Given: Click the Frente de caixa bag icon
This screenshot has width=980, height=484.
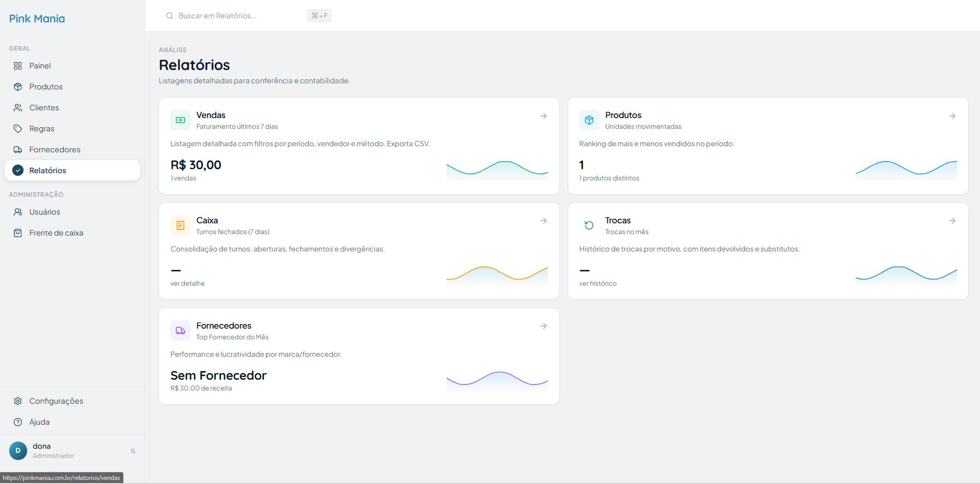Looking at the screenshot, I should click(x=18, y=233).
